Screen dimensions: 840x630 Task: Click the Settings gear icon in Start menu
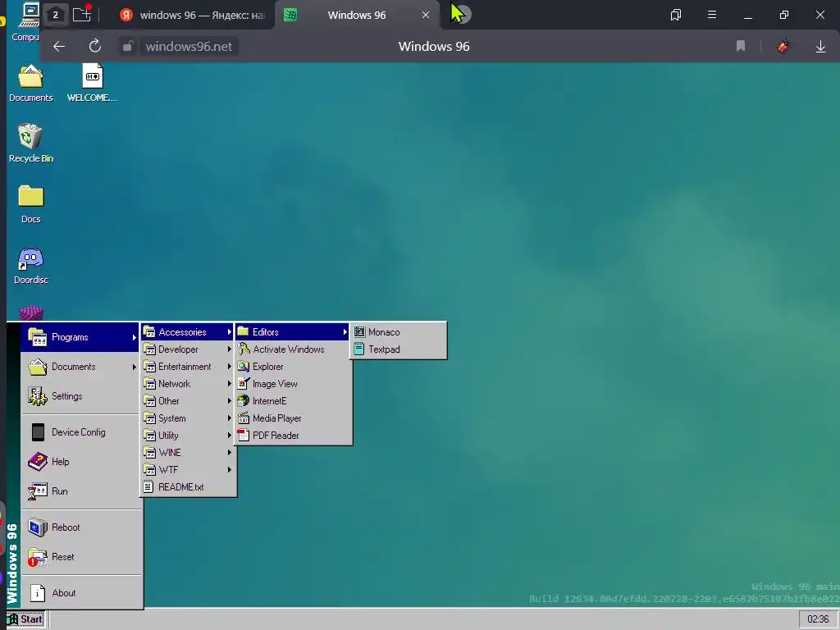(38, 396)
